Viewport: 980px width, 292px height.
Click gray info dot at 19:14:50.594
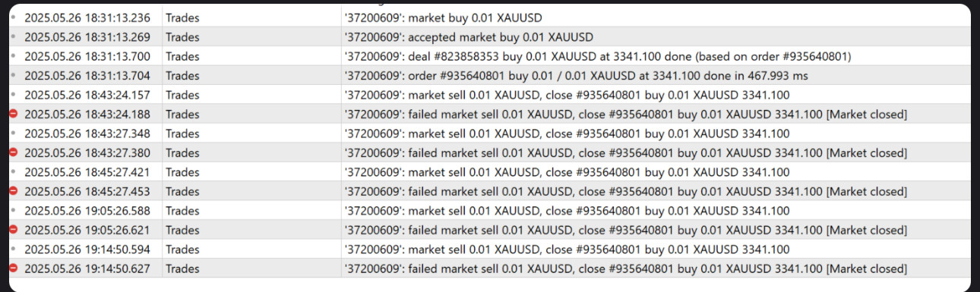pos(13,249)
